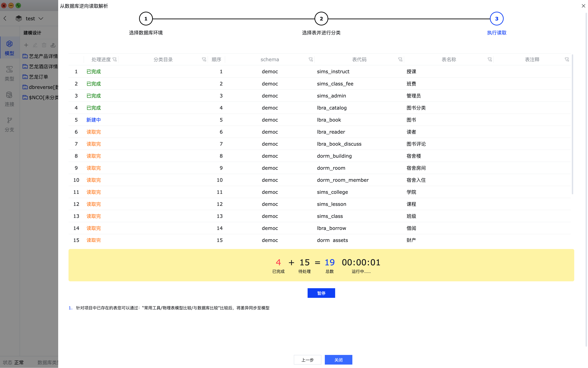Viewport: 588px width, 368px height.
Task: Click table name 财产 in row 15
Action: coord(411,240)
